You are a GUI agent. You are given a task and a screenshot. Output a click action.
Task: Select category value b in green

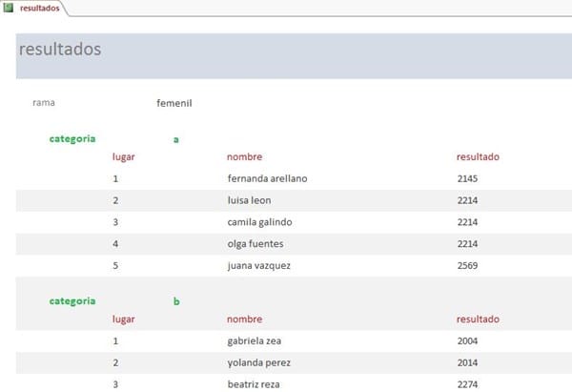coord(175,301)
